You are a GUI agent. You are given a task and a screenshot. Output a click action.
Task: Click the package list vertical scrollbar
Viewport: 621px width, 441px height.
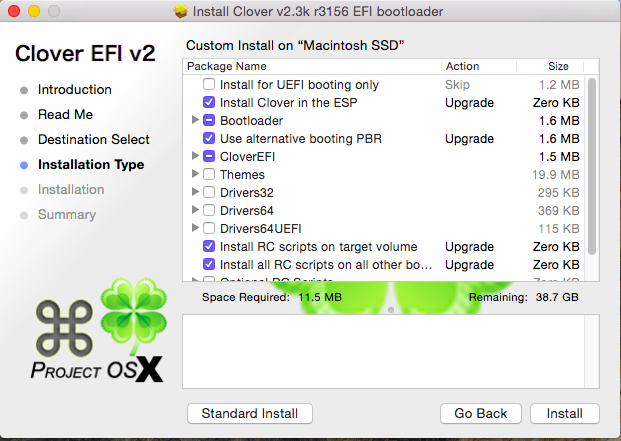tap(592, 166)
